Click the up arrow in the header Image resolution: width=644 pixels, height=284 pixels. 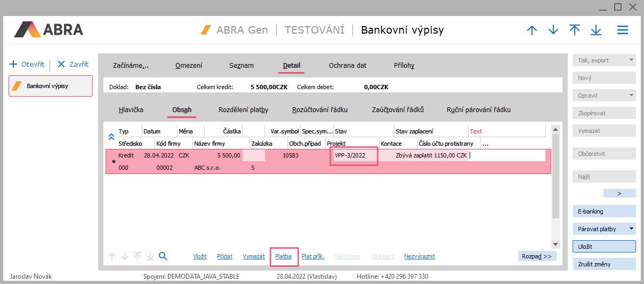click(532, 30)
